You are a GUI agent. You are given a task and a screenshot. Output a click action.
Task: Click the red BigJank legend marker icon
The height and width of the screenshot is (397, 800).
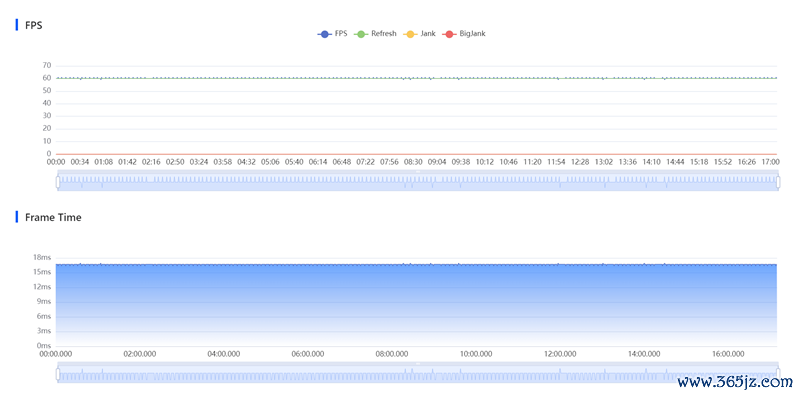[449, 34]
